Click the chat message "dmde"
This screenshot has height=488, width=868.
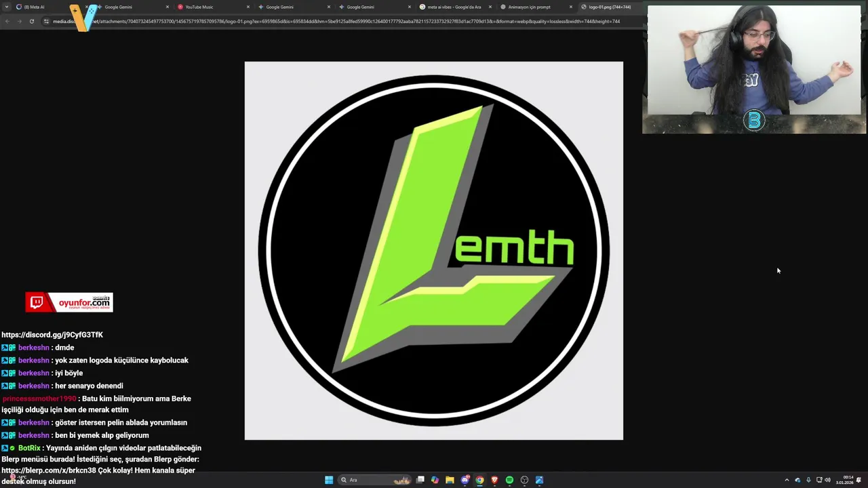64,348
